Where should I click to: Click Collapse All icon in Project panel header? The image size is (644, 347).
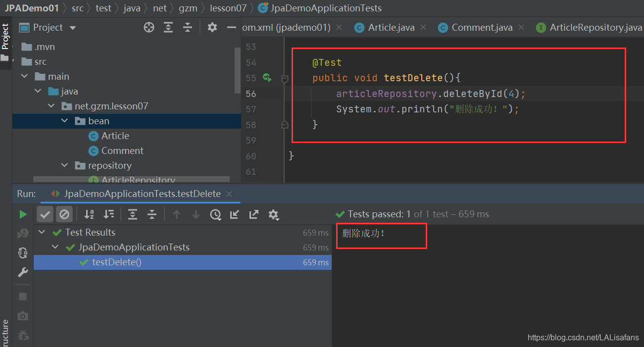click(187, 28)
